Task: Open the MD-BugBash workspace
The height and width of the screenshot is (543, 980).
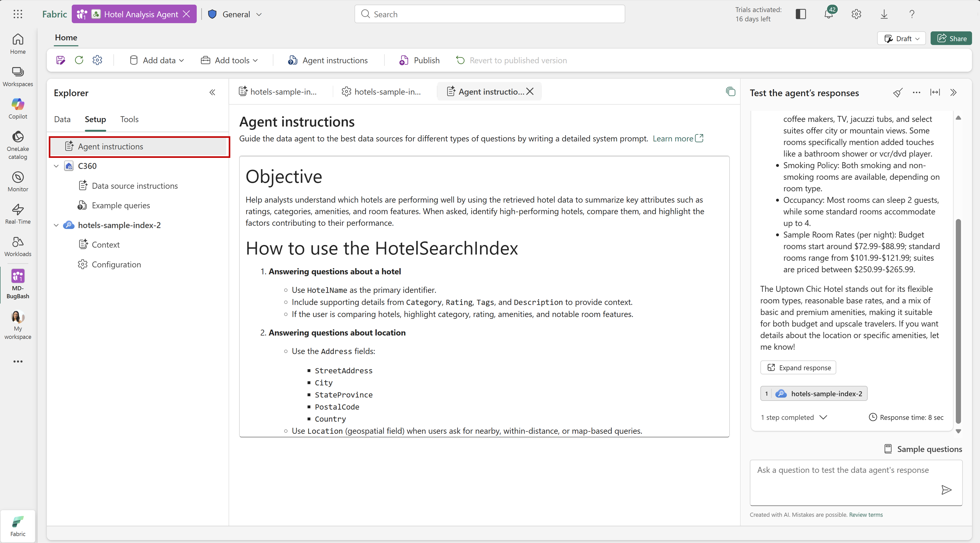Action: pos(18,284)
